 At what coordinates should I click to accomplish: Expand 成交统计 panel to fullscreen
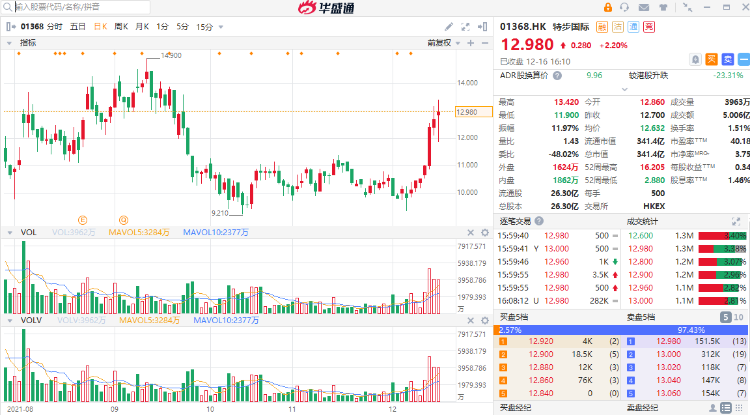(x=736, y=221)
